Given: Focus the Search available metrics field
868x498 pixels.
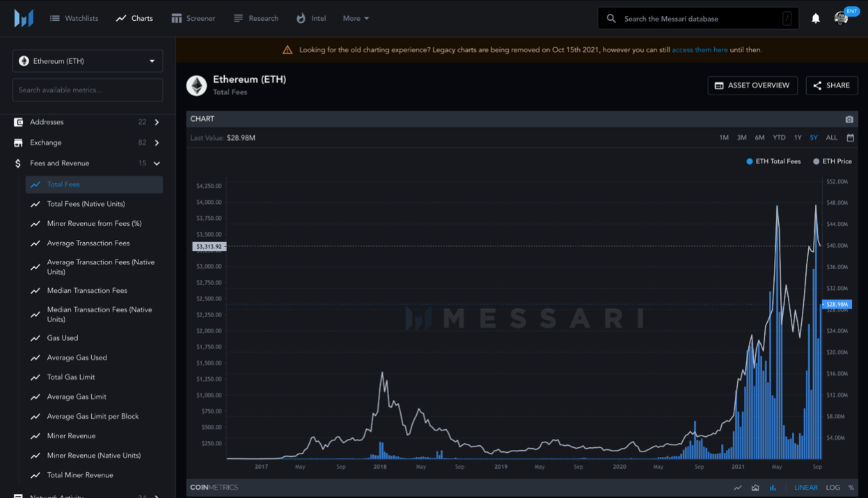Looking at the screenshot, I should point(88,90).
